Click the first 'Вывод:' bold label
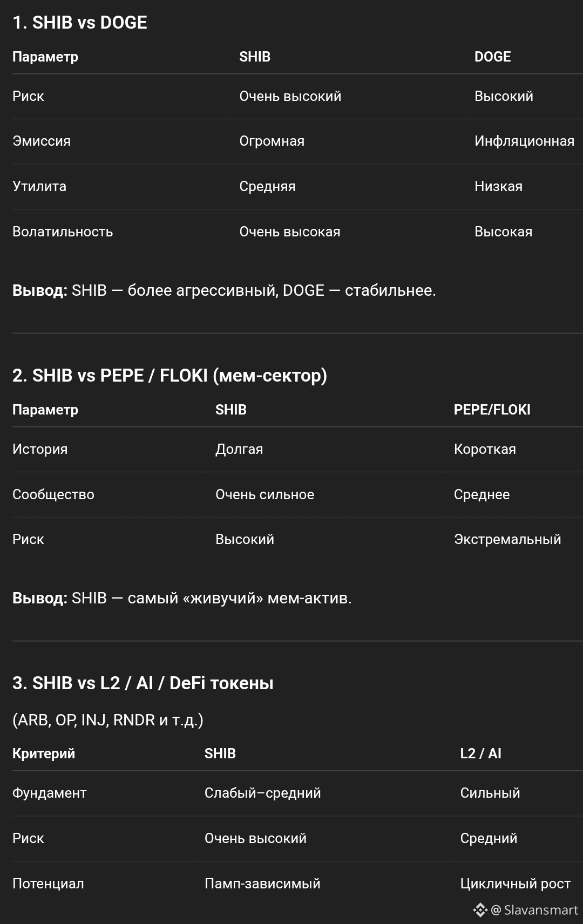This screenshot has height=924, width=583. tap(40, 290)
